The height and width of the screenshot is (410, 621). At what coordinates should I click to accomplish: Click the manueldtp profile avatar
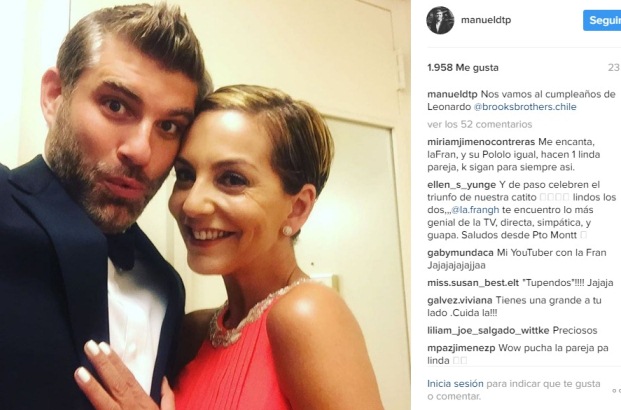point(440,20)
